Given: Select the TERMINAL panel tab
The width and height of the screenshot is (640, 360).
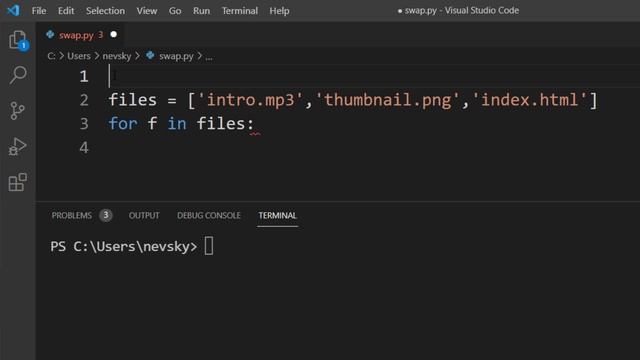Looking at the screenshot, I should coord(277,216).
